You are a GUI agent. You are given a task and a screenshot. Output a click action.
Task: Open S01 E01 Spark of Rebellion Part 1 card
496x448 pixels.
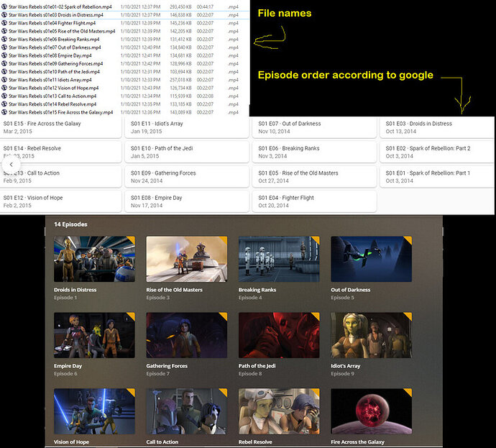(x=438, y=177)
